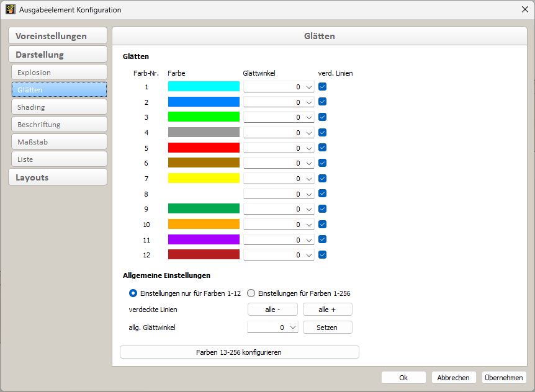Click the application icon in title bar

(x=11, y=10)
